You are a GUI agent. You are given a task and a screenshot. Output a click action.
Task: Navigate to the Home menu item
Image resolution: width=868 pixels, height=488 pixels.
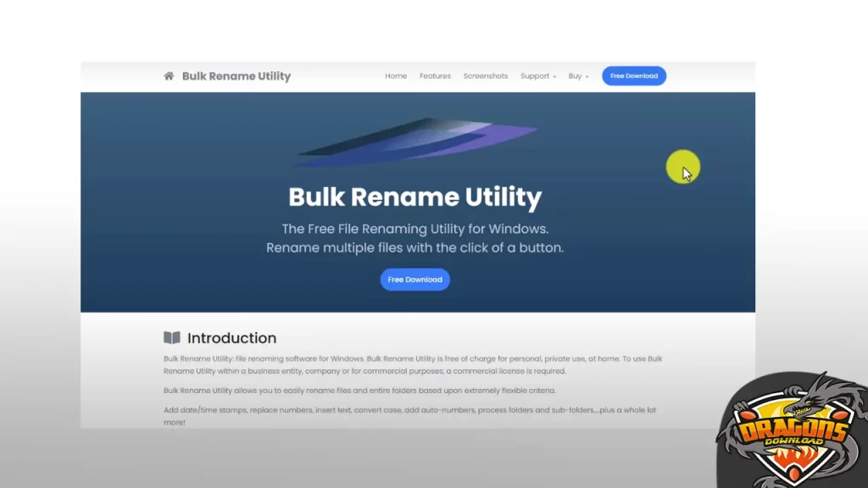click(x=396, y=75)
